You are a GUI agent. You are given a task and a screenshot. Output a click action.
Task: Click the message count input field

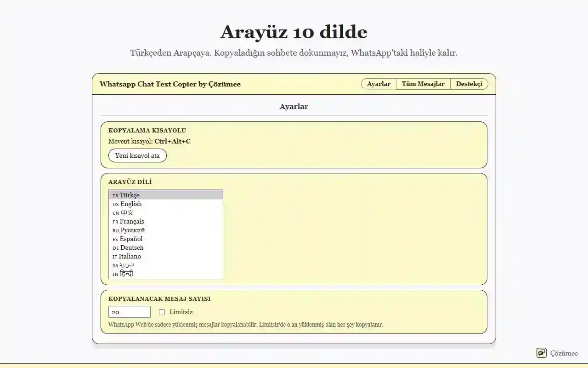130,312
